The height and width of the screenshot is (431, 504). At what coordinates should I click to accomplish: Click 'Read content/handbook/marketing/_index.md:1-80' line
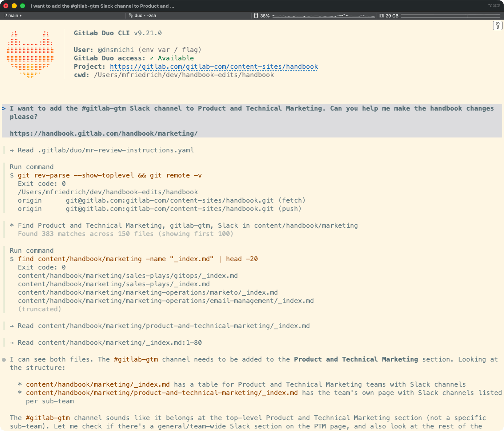[106, 343]
